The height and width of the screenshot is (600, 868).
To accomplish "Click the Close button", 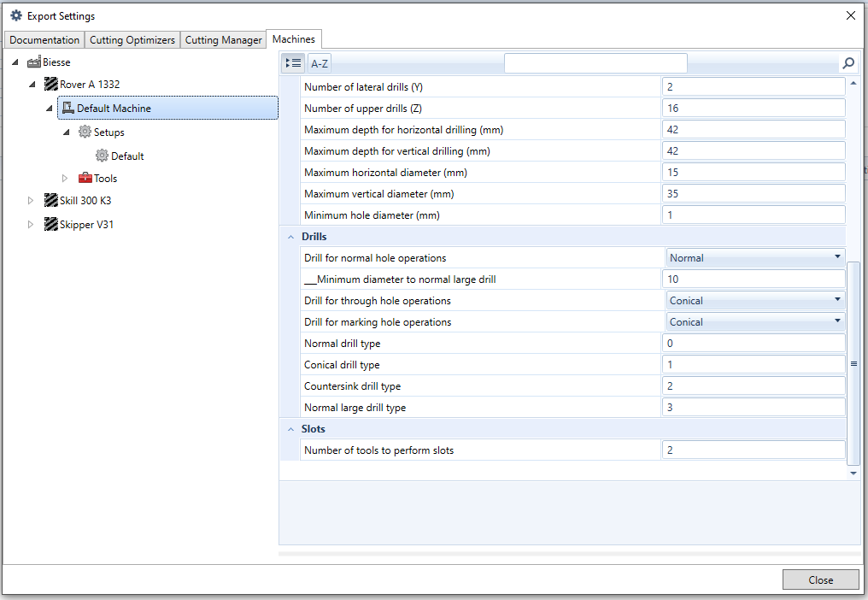I will pos(820,579).
